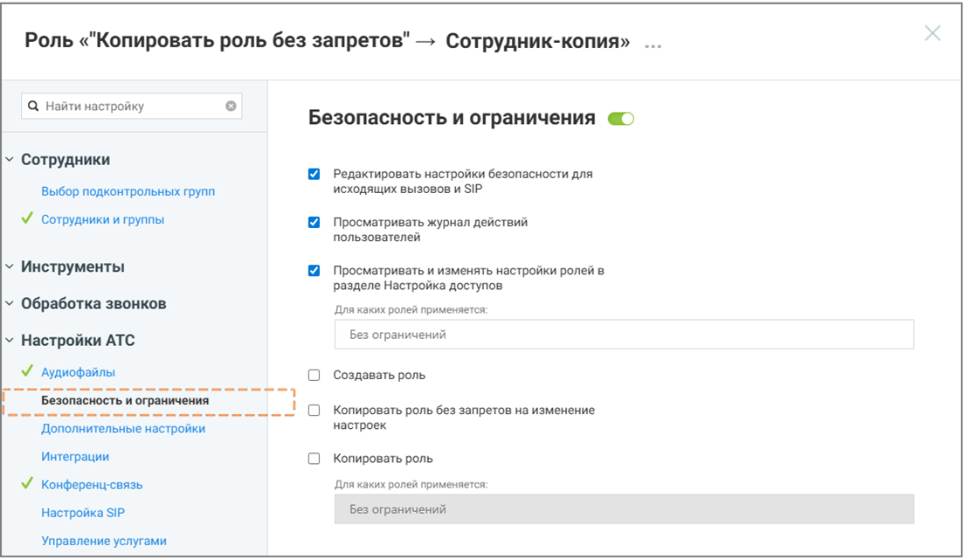Close the role settings dialog
Viewport: 974px width, 560px height.
click(932, 33)
